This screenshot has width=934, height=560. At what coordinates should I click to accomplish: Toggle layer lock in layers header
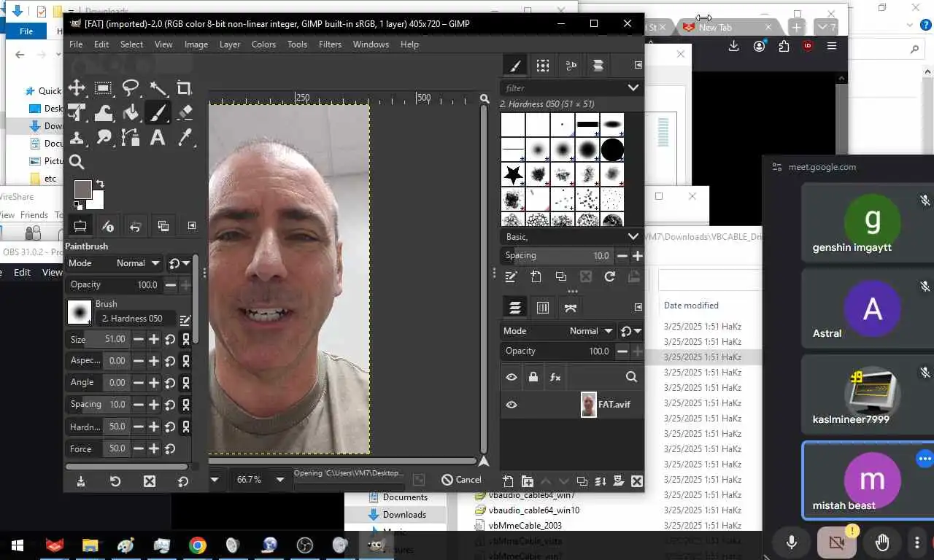(533, 377)
